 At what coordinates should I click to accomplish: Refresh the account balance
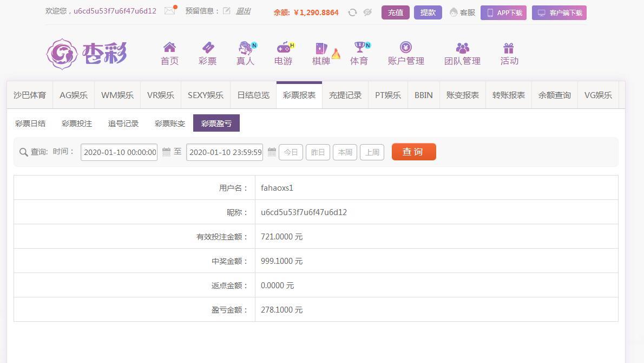352,12
